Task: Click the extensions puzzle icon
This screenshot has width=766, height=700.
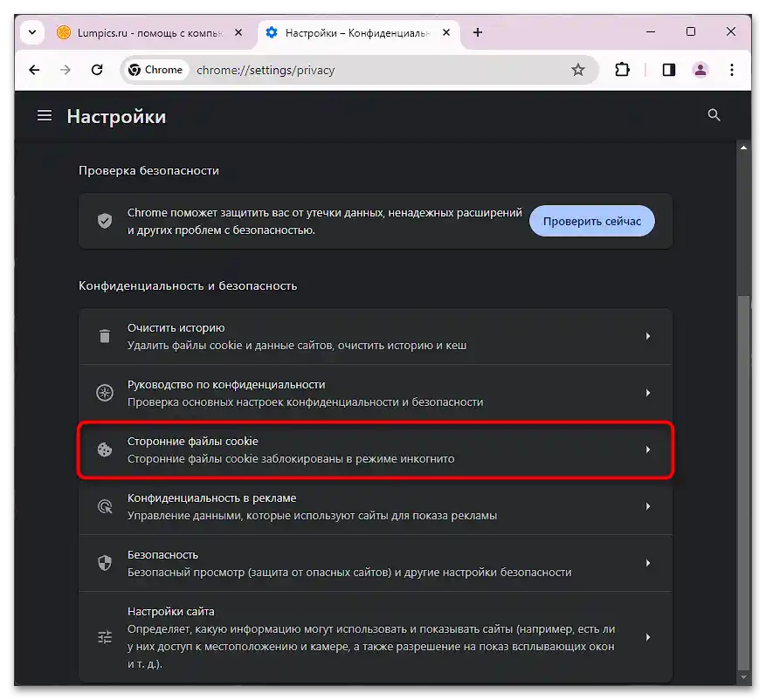Action: click(x=622, y=70)
